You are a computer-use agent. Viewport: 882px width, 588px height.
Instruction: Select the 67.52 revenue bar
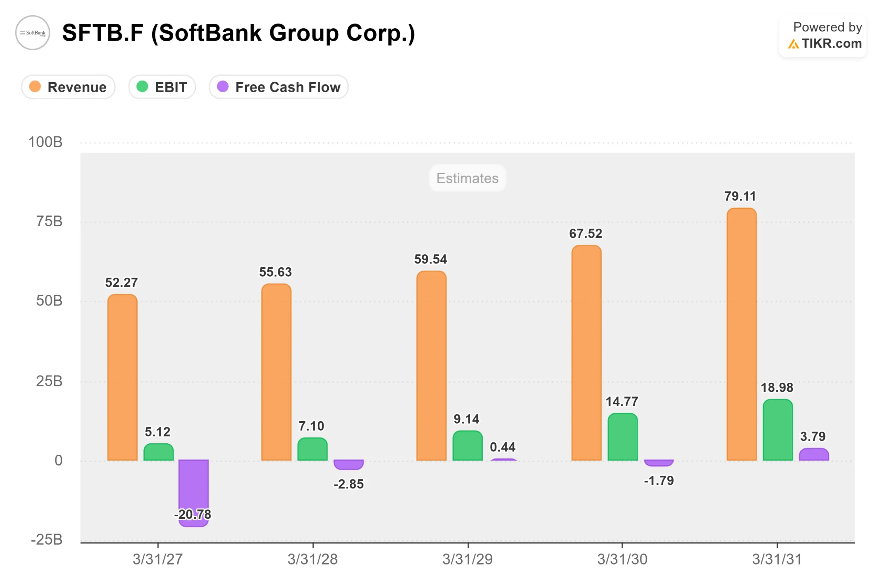point(586,353)
